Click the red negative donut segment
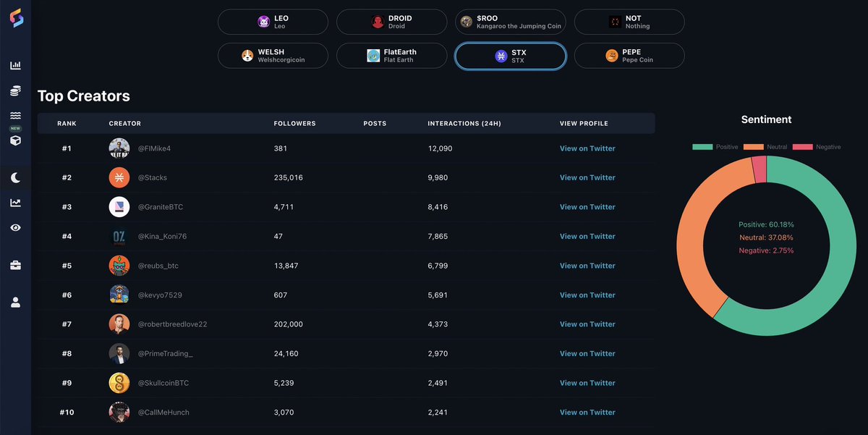868x435 pixels. point(759,169)
